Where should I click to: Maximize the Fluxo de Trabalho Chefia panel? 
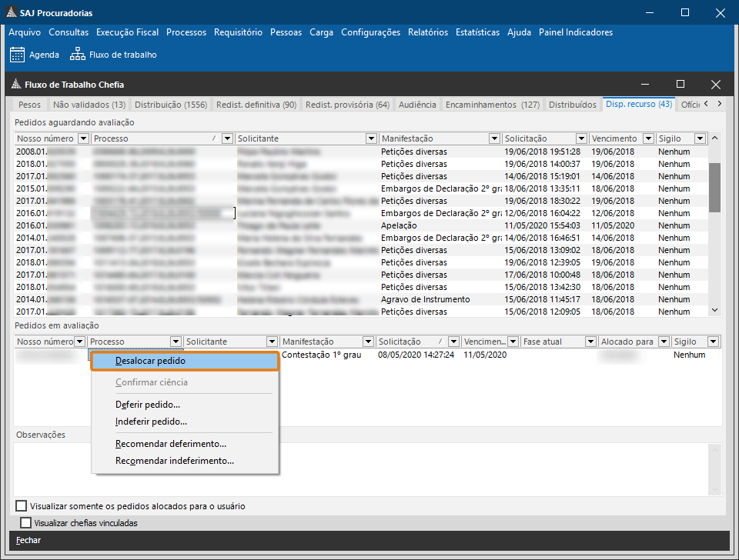[680, 85]
